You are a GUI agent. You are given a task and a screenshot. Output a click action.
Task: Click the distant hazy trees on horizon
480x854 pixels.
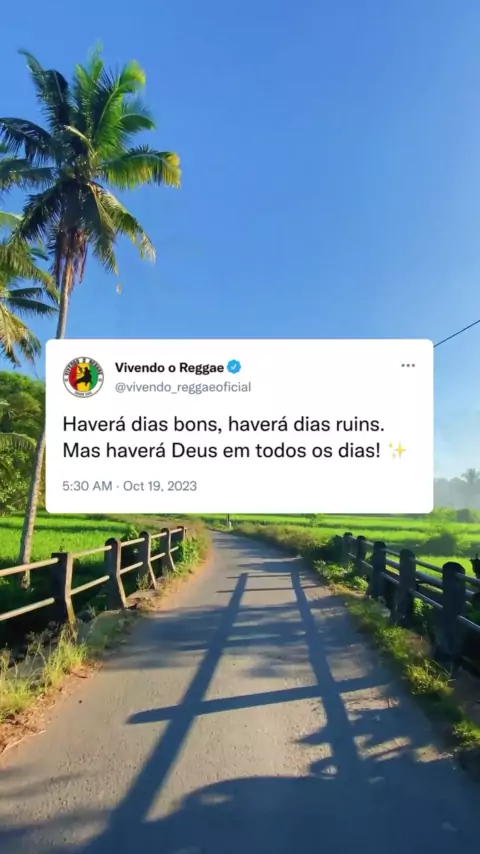point(457,490)
